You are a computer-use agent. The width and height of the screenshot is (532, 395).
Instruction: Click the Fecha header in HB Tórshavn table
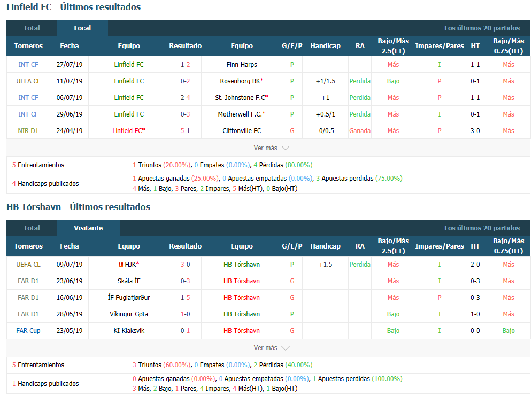point(69,246)
